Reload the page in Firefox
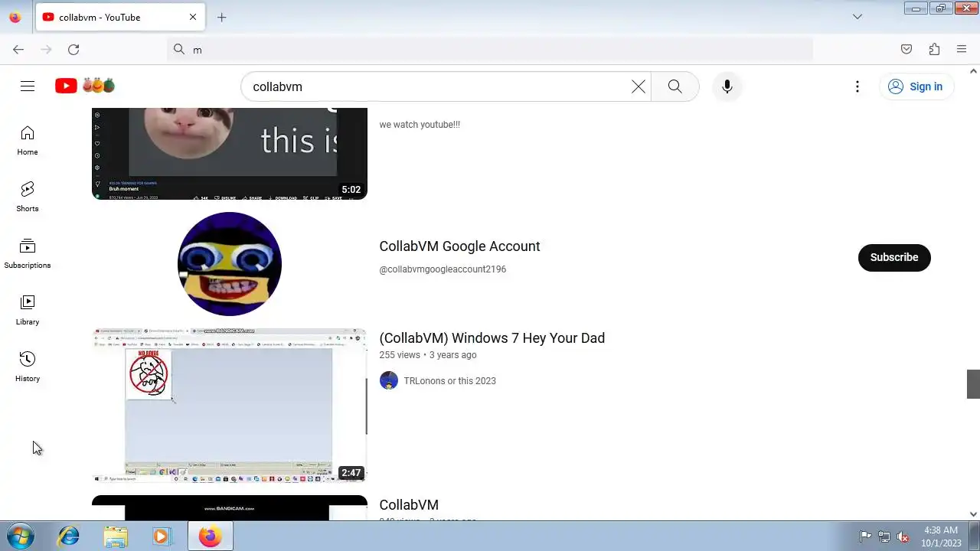 pyautogui.click(x=73, y=49)
